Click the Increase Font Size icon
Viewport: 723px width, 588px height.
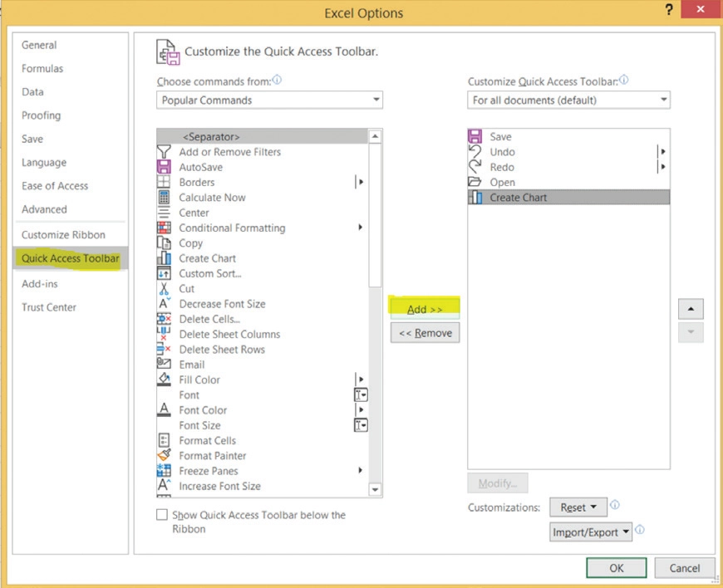point(164,485)
